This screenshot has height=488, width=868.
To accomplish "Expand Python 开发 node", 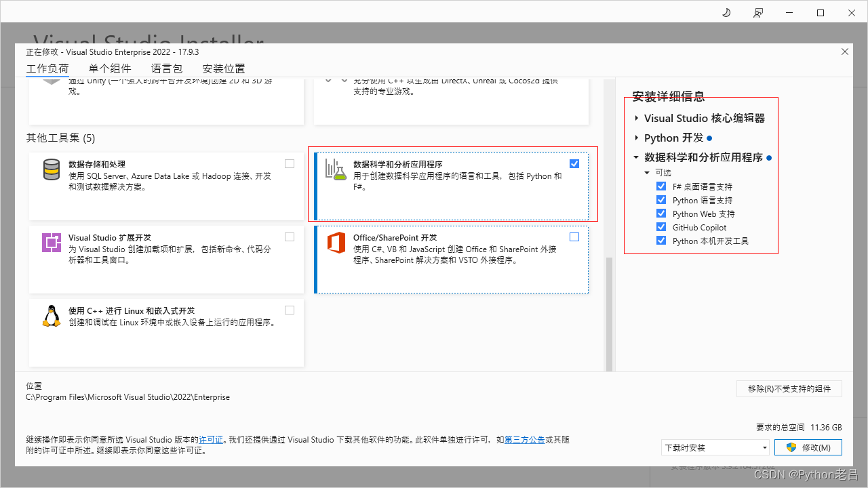I will 637,138.
